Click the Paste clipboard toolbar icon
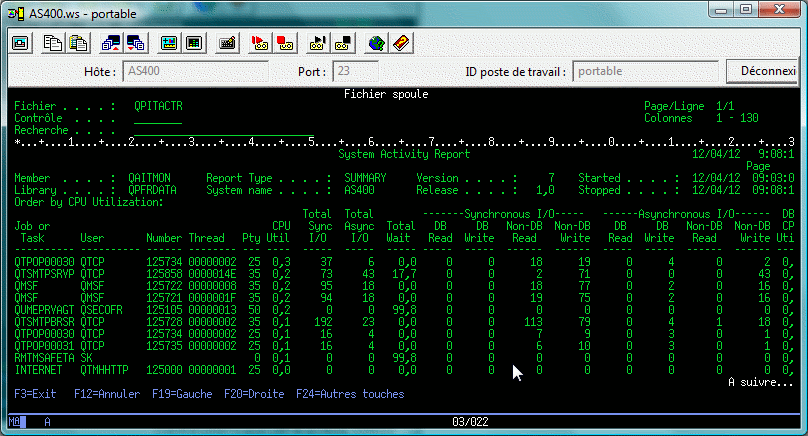Viewport: 808px width, 436px height. coord(78,43)
